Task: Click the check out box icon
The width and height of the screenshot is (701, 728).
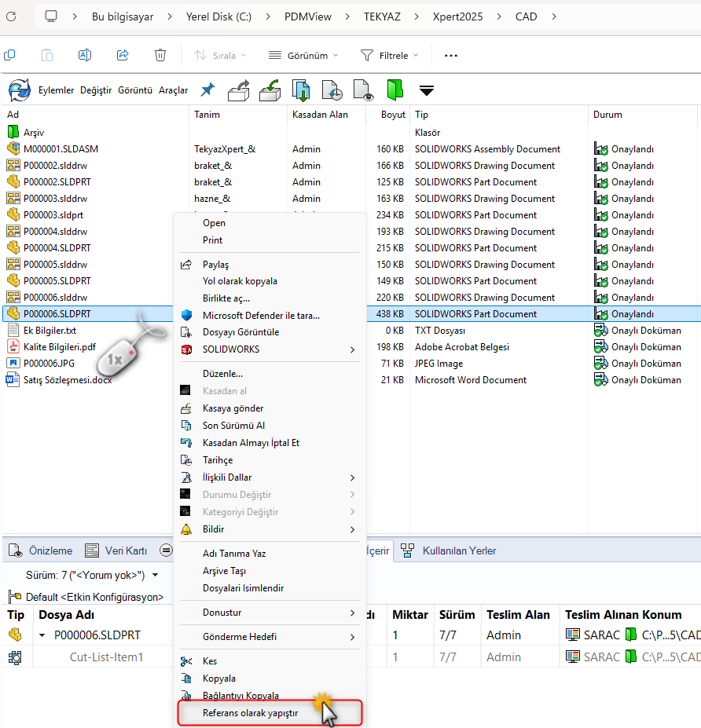Action: [x=238, y=90]
